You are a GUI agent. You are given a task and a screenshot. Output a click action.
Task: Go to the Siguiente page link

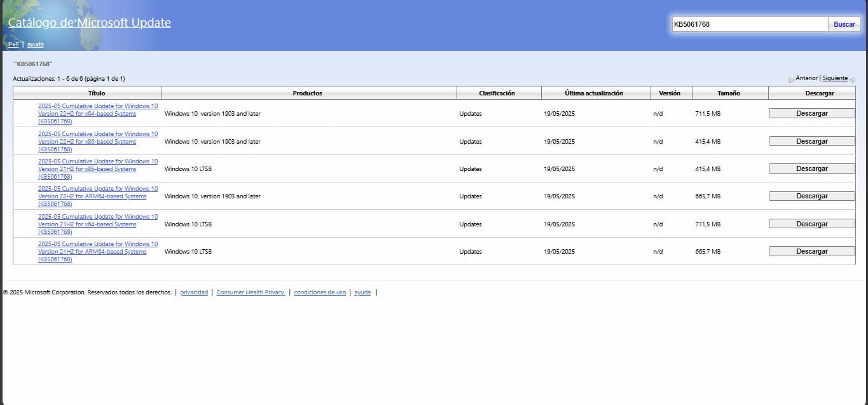click(835, 78)
